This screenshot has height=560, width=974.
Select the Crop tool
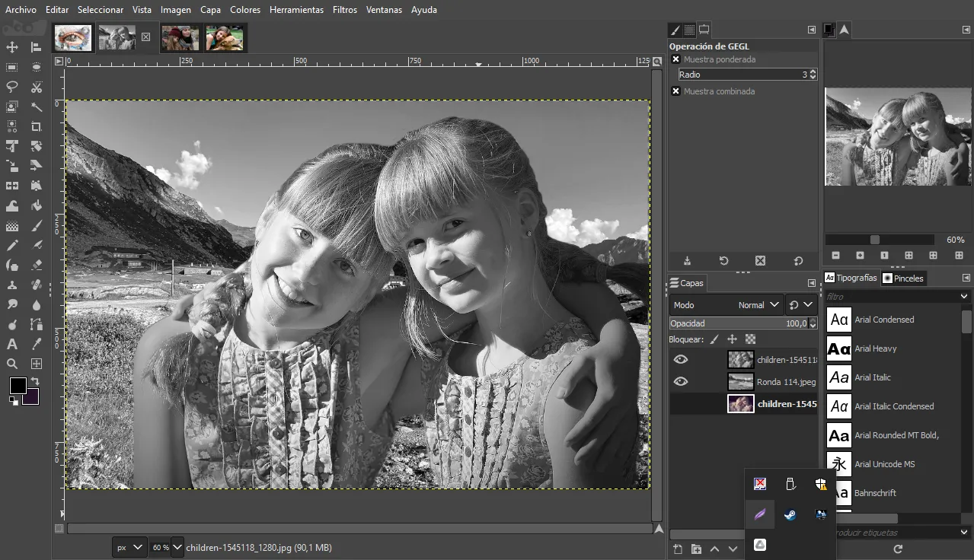click(37, 126)
